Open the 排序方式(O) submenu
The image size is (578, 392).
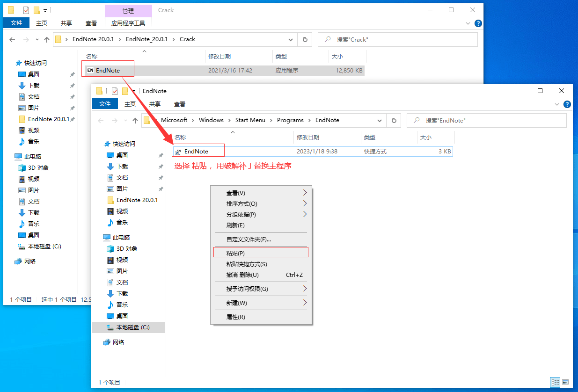pyautogui.click(x=261, y=203)
